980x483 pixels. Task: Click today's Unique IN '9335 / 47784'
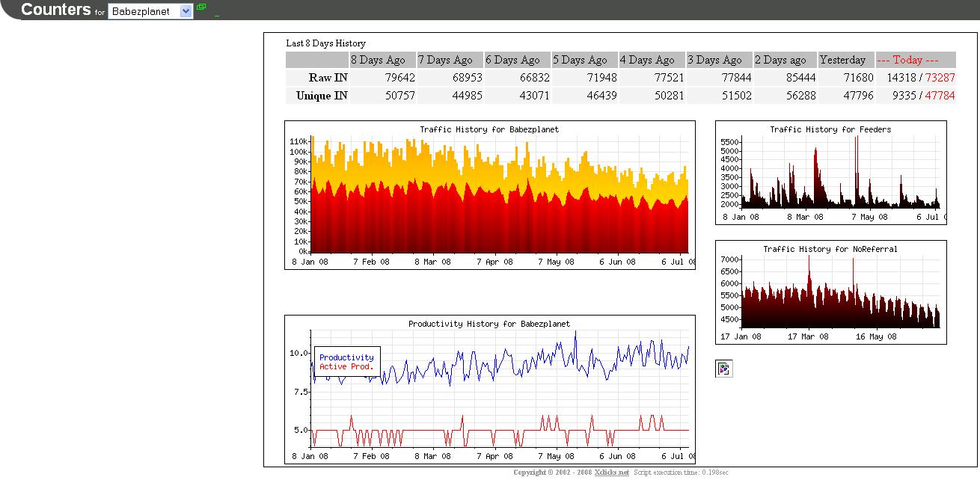(x=924, y=96)
